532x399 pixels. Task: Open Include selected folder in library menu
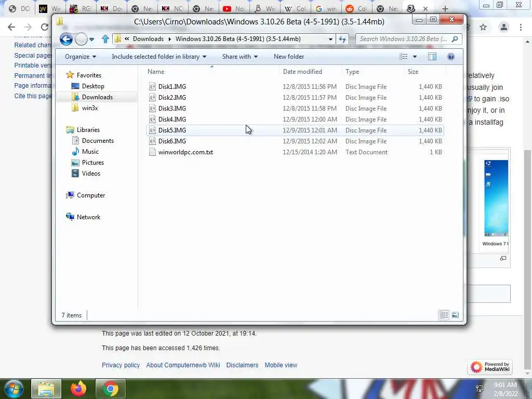tap(159, 57)
